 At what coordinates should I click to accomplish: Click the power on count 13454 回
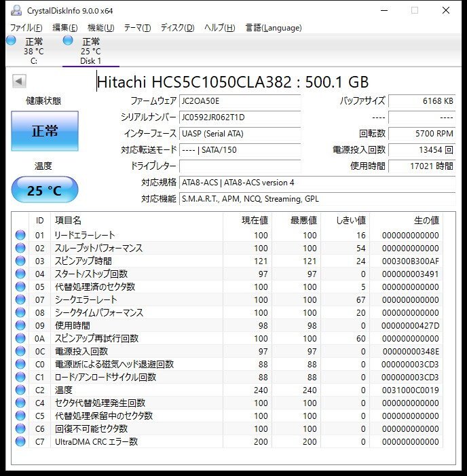coord(422,149)
